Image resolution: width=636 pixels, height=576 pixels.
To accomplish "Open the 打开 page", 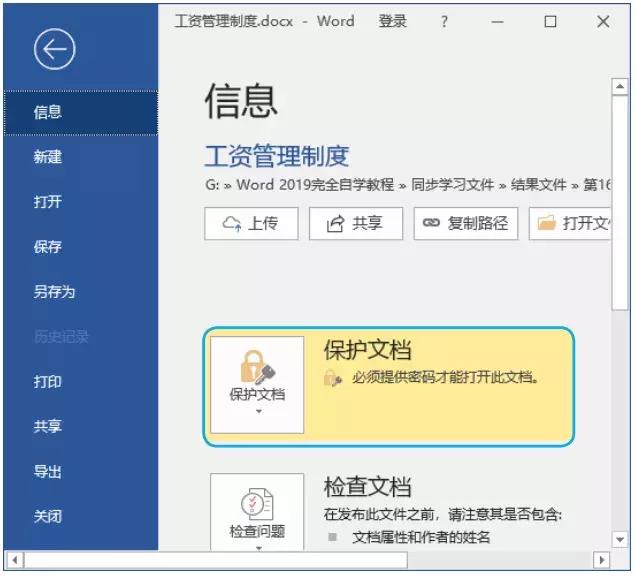I will [x=48, y=202].
